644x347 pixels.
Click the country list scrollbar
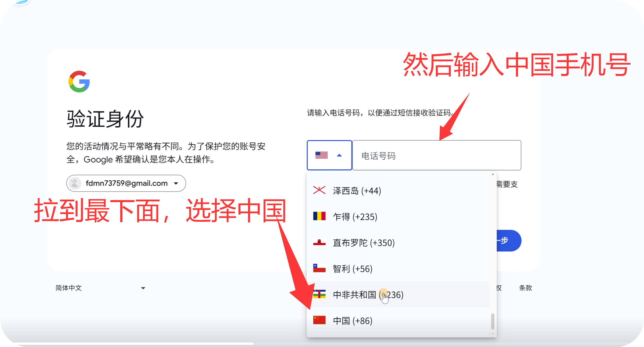click(x=493, y=322)
